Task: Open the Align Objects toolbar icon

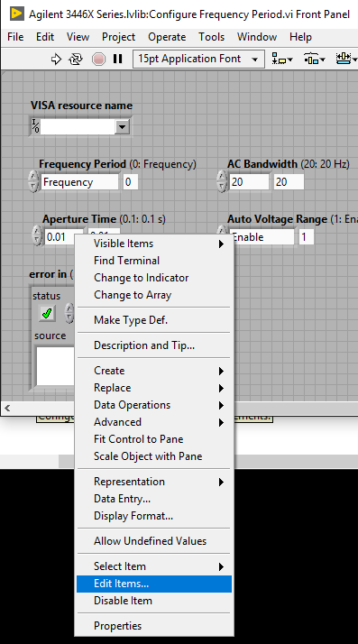Action: coord(282,60)
